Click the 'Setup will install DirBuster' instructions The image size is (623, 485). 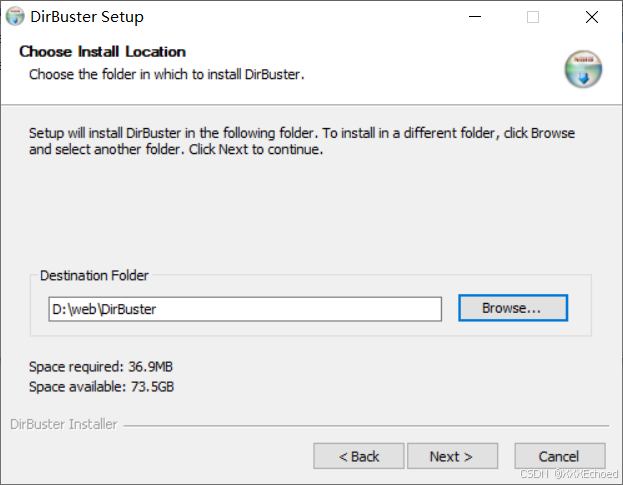[x=302, y=141]
